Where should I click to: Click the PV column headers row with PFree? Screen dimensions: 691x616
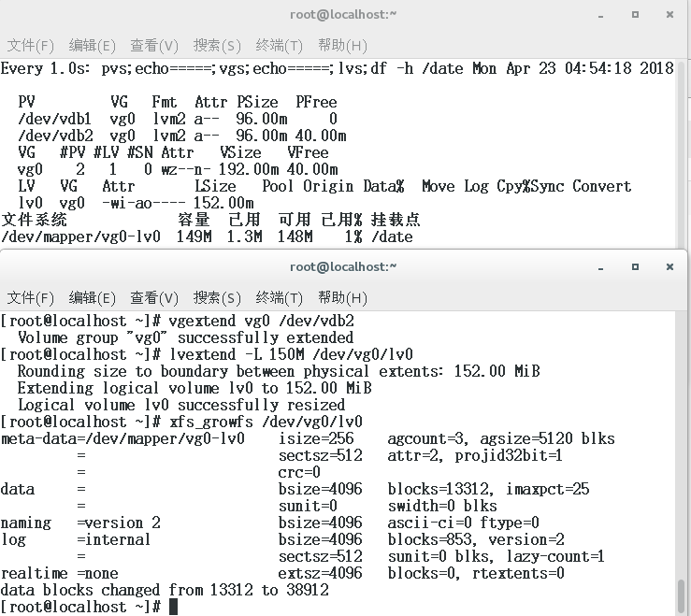click(178, 102)
